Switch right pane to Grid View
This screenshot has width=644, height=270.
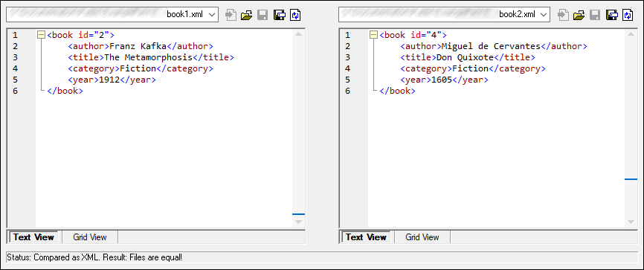[422, 237]
